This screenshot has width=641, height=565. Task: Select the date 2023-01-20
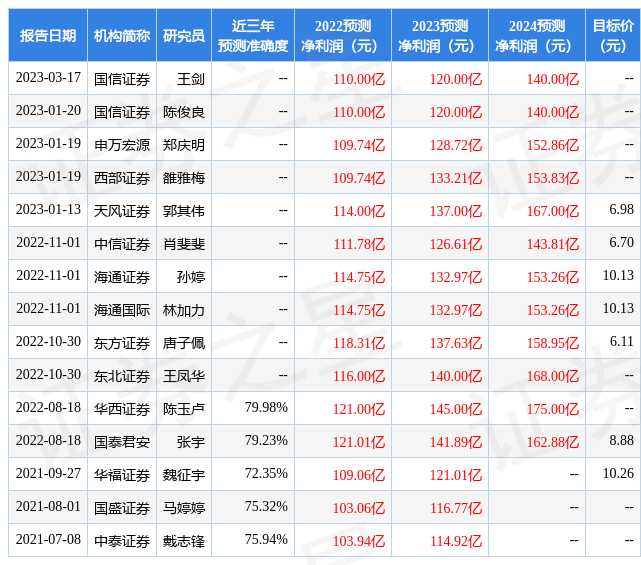click(48, 111)
